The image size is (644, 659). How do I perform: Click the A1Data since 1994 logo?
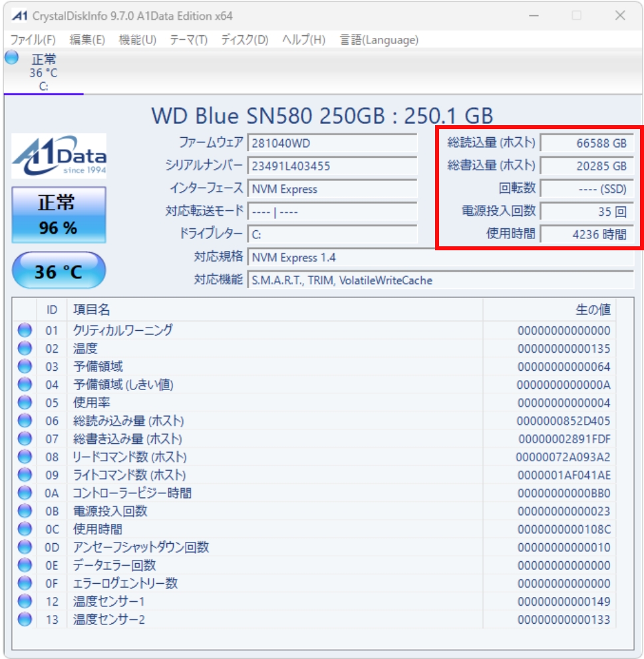tap(59, 156)
